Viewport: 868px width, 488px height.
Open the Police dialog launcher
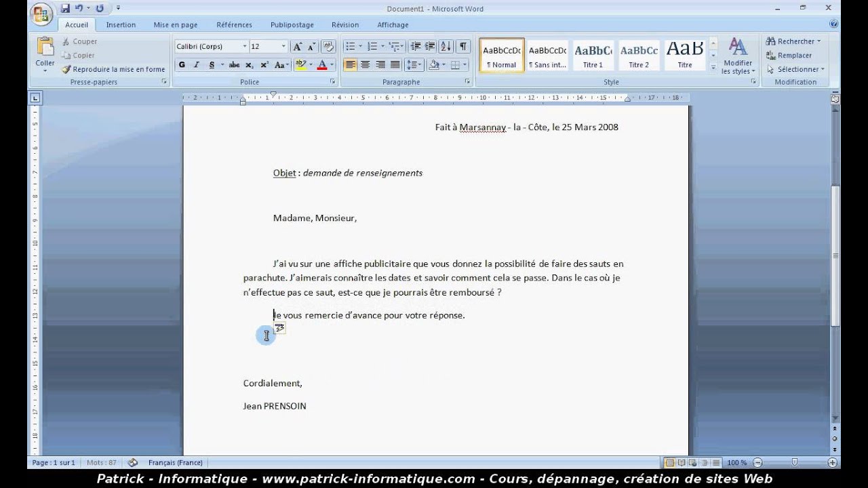click(x=332, y=81)
